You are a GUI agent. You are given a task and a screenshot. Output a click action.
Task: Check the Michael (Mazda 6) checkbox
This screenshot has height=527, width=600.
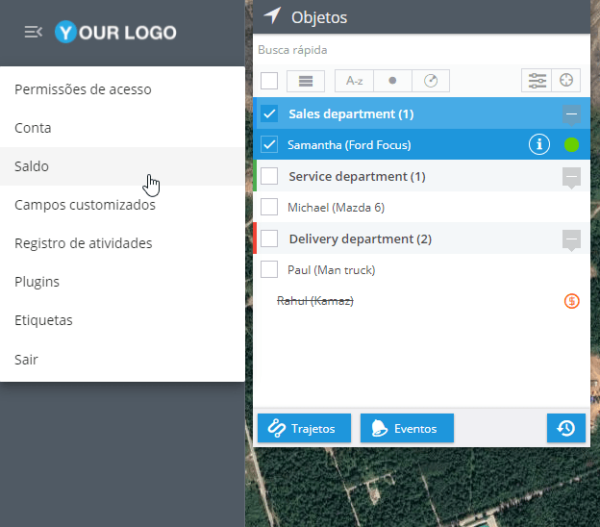pos(269,207)
